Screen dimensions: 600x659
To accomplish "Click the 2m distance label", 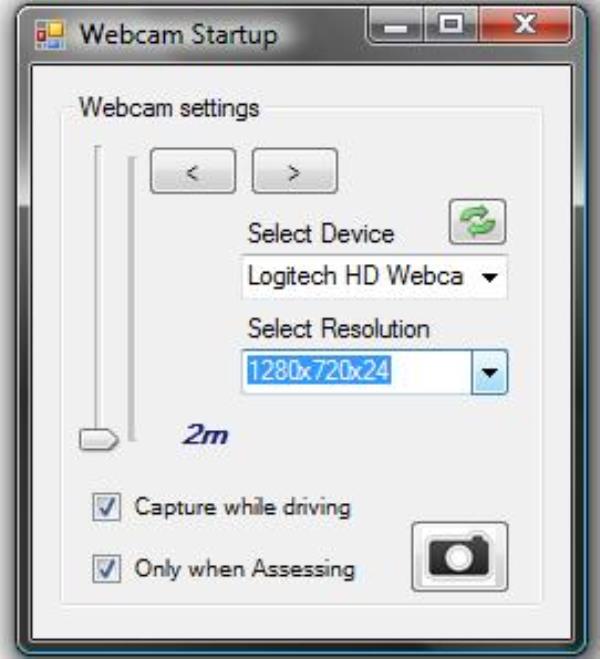I will point(205,435).
